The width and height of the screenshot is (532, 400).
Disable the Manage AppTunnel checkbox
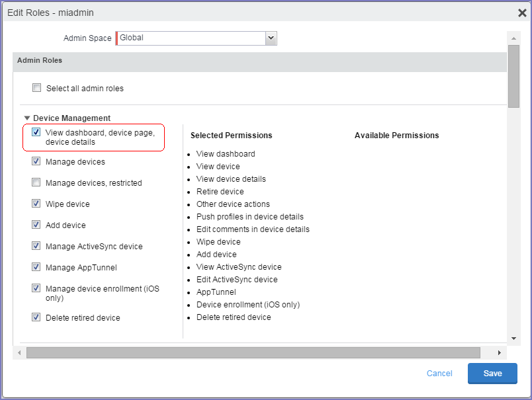pos(36,267)
